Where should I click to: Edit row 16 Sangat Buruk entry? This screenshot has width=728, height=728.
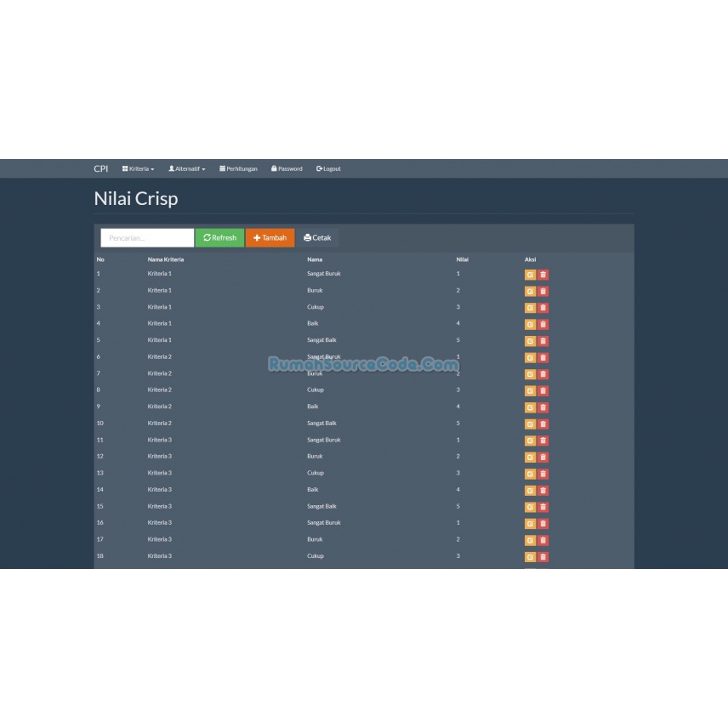(530, 524)
